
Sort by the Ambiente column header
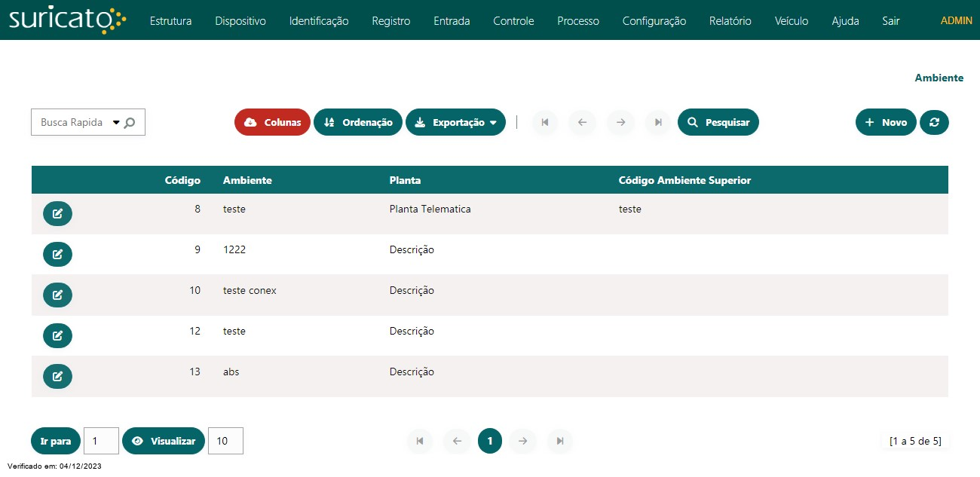pyautogui.click(x=247, y=180)
